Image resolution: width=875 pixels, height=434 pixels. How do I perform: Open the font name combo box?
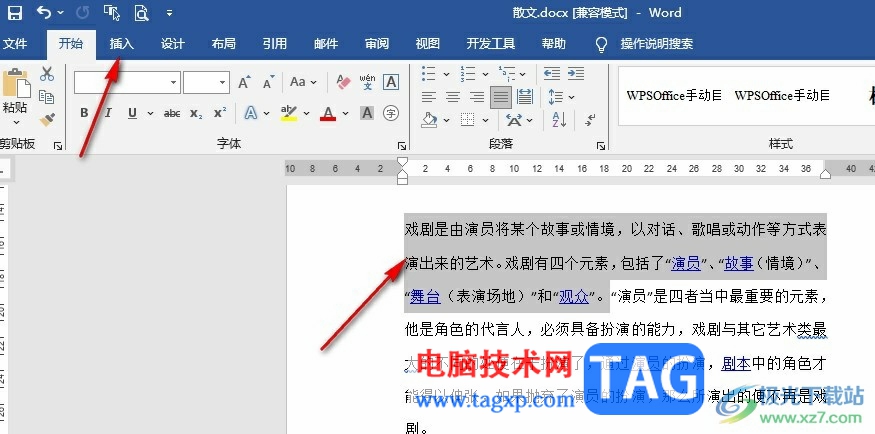[127, 83]
